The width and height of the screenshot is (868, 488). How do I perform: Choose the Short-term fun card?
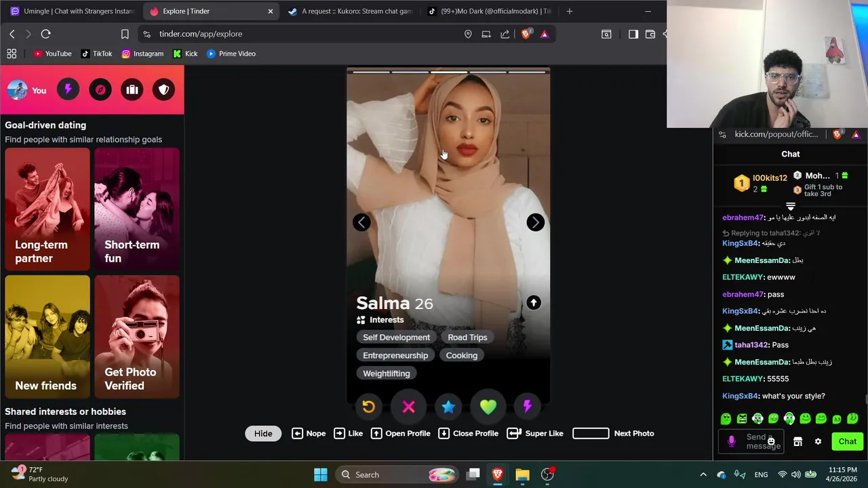pos(137,209)
